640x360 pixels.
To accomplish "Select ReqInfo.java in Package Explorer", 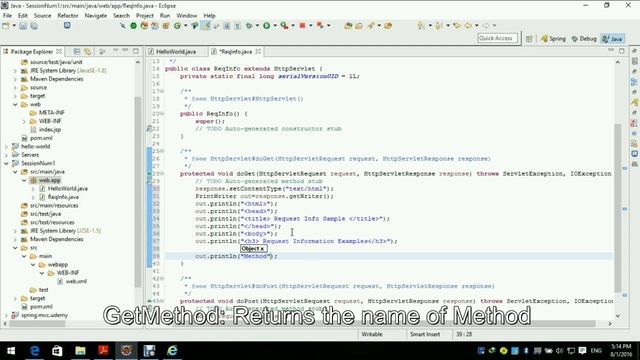I will pyautogui.click(x=63, y=197).
